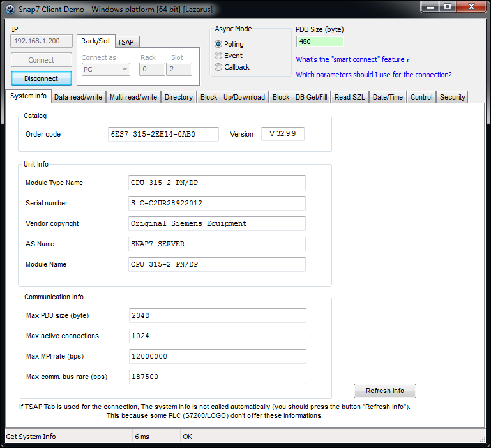The height and width of the screenshot is (448, 491).
Task: Click the Order code field
Action: coord(163,134)
